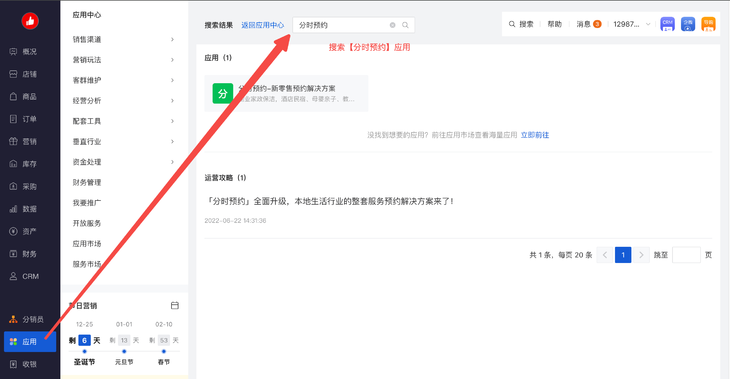Click the 立即前往 link
This screenshot has height=379, width=730.
click(535, 135)
